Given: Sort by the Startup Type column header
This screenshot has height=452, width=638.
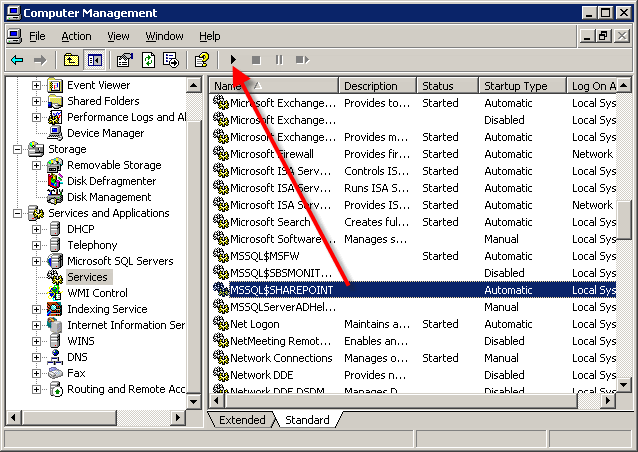Looking at the screenshot, I should point(523,86).
